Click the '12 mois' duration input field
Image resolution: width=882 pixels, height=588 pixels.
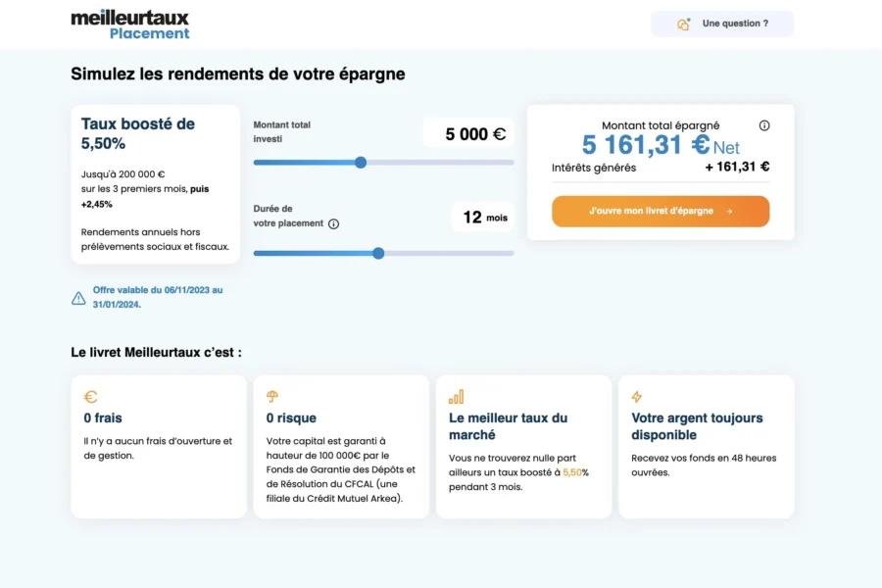(483, 217)
